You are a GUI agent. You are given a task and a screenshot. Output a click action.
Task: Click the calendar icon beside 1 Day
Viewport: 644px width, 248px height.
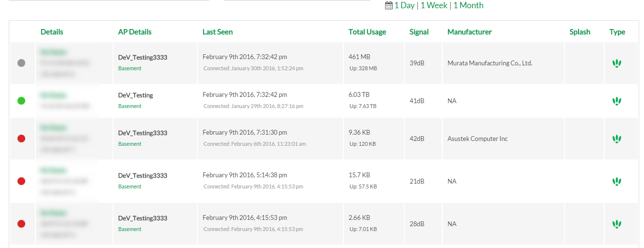[x=388, y=5]
